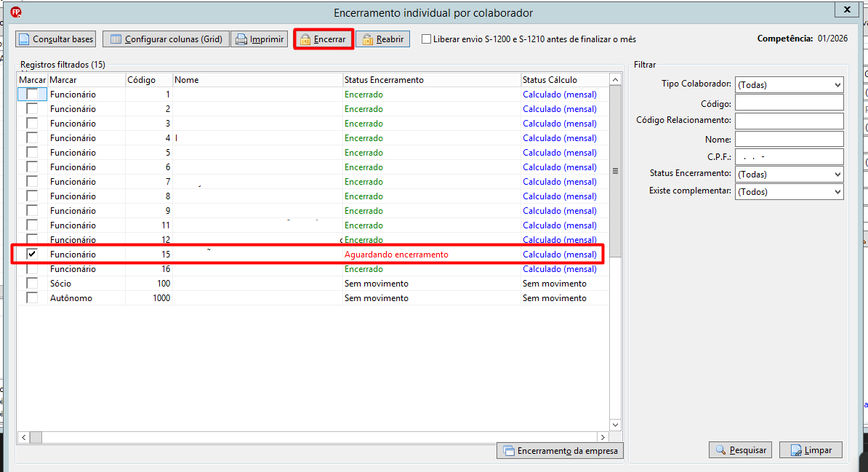Viewport: 868px width, 472px height.
Task: Click the Encerrar lock button
Action: 324,39
